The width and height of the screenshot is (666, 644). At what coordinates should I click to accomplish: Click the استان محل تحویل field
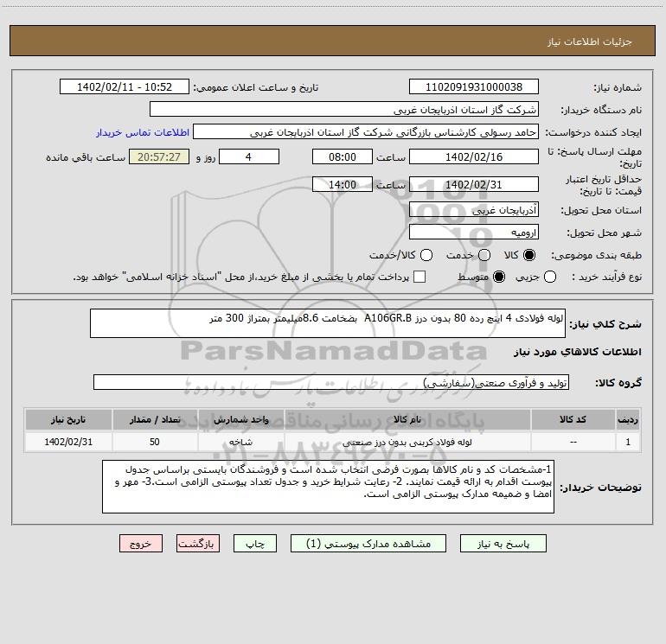pos(474,210)
